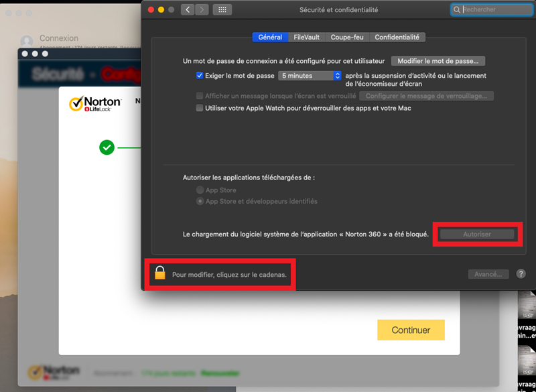Click the yellow Continuer button in Norton
Viewport: 536px width, 392px height.
pyautogui.click(x=411, y=330)
